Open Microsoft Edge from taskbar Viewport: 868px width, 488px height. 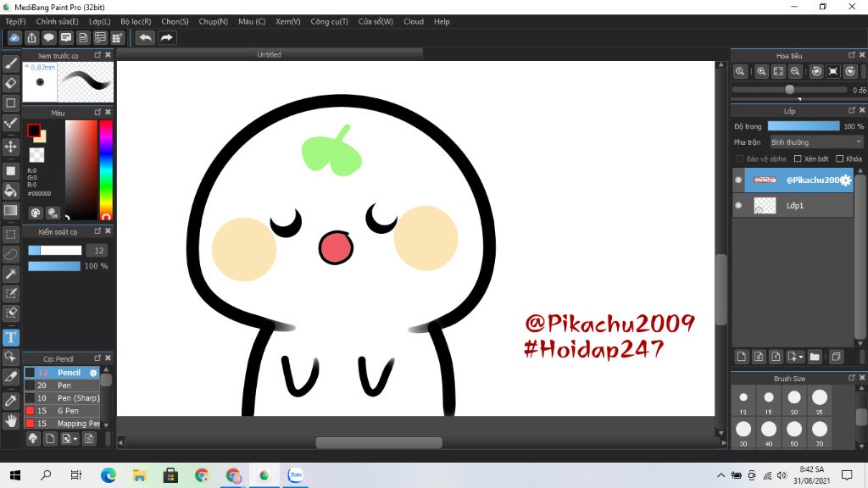tap(108, 475)
